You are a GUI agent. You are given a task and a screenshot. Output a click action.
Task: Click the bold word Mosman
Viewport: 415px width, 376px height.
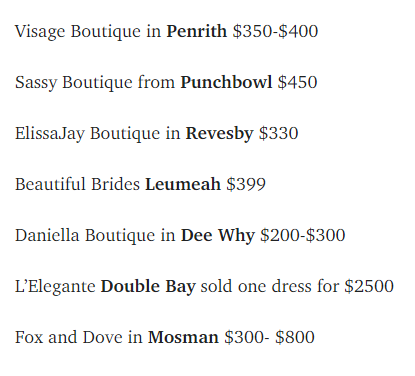183,337
